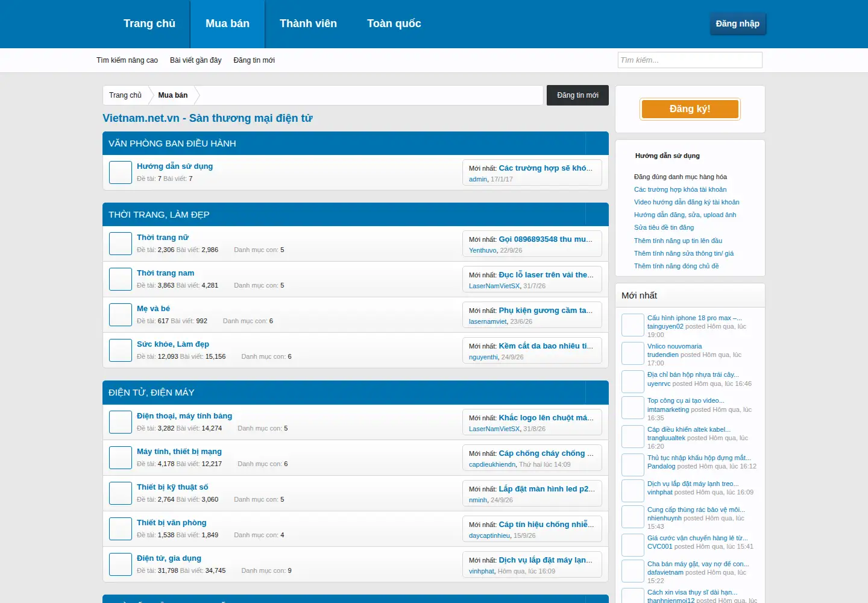The image size is (868, 603).
Task: Open vinhphat's avatar in the Mới nhất sidebar
Action: (633, 491)
